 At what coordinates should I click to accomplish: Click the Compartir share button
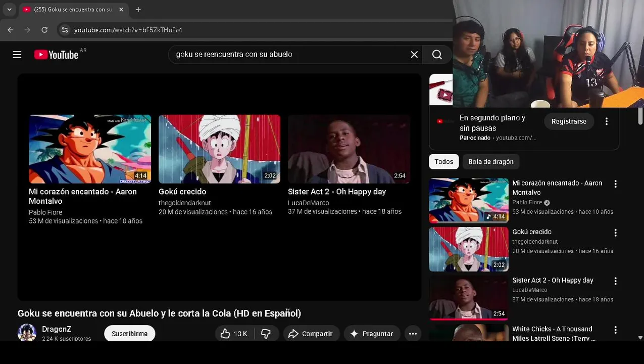[x=310, y=334]
